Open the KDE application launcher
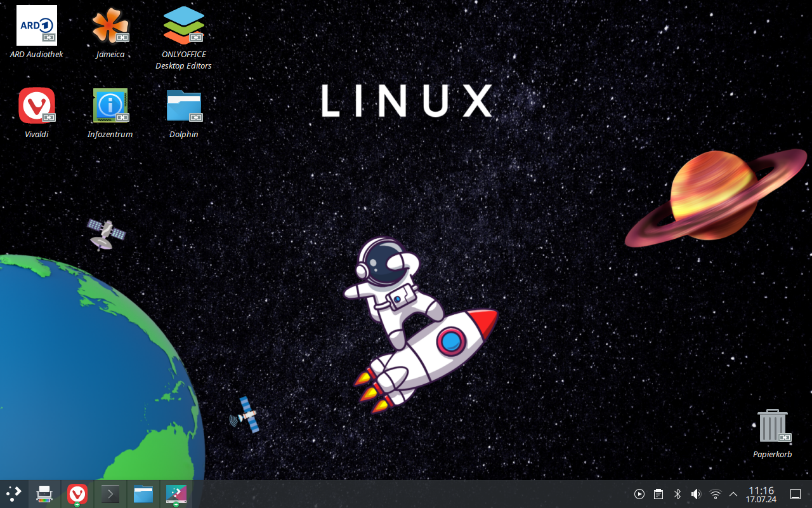The width and height of the screenshot is (812, 508). [x=14, y=494]
